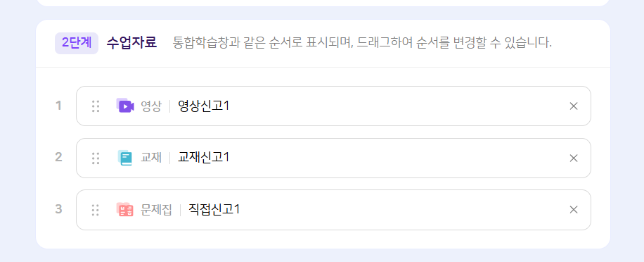Click the drag handle on the 교재신고1 row

(96, 158)
